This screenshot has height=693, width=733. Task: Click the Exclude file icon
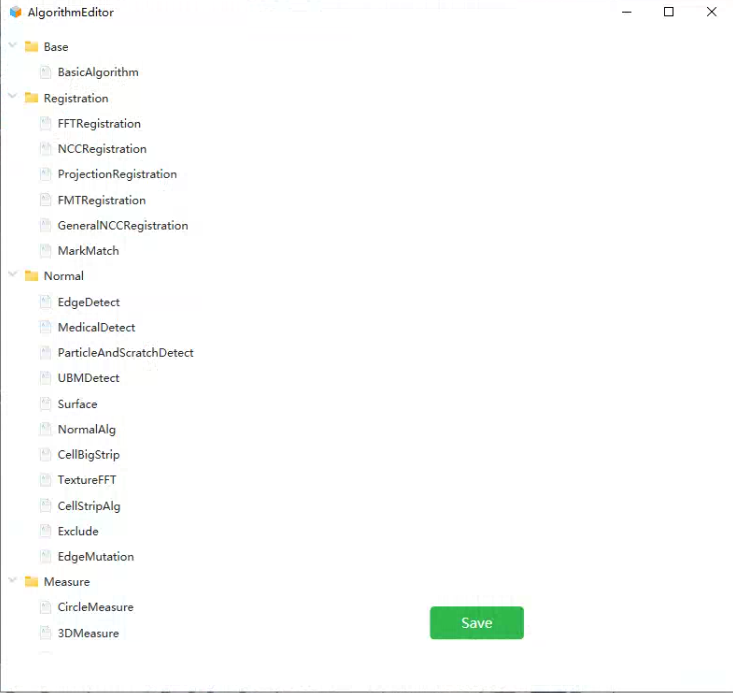[x=45, y=531]
